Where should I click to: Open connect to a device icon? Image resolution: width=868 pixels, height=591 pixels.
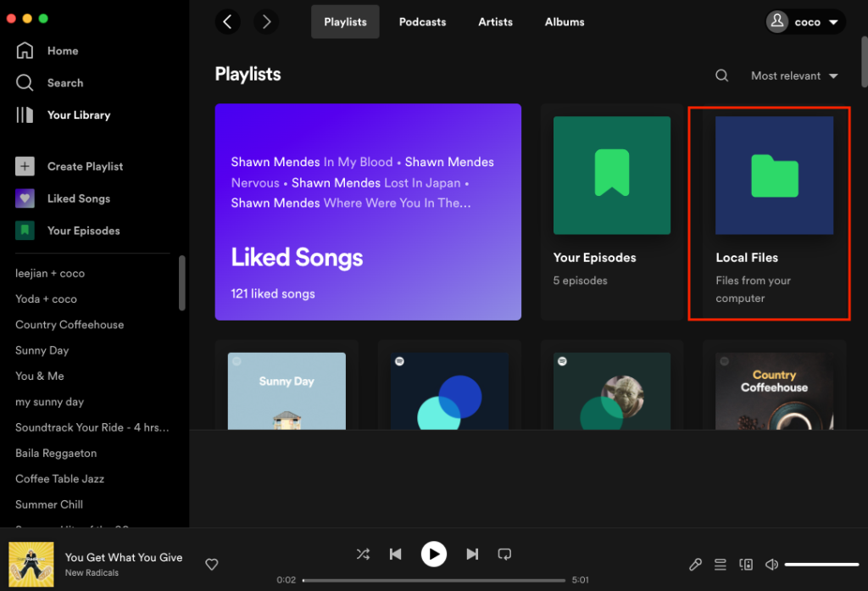[746, 565]
